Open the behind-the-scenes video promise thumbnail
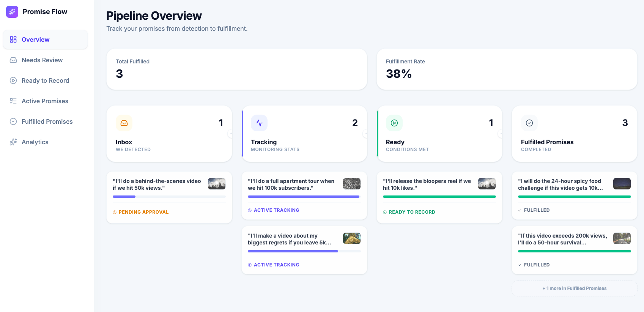Image resolution: width=644 pixels, height=312 pixels. (217, 184)
